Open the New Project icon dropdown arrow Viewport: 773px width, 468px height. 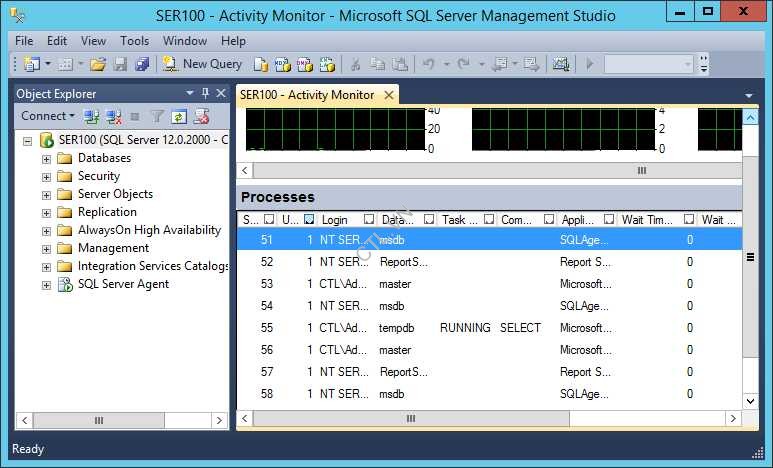(48, 64)
